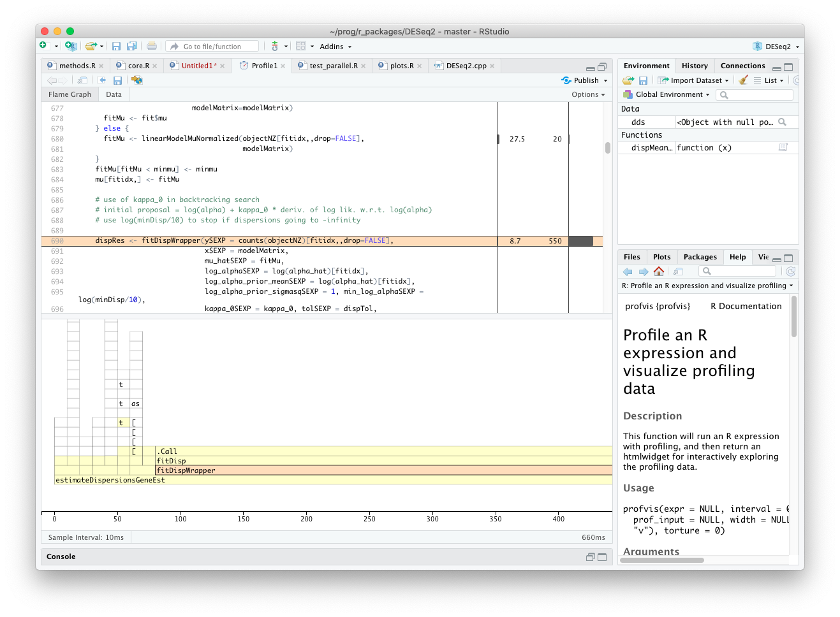Viewport: 840px width, 617px height.
Task: Clear environment objects with broom icon
Action: click(x=743, y=80)
